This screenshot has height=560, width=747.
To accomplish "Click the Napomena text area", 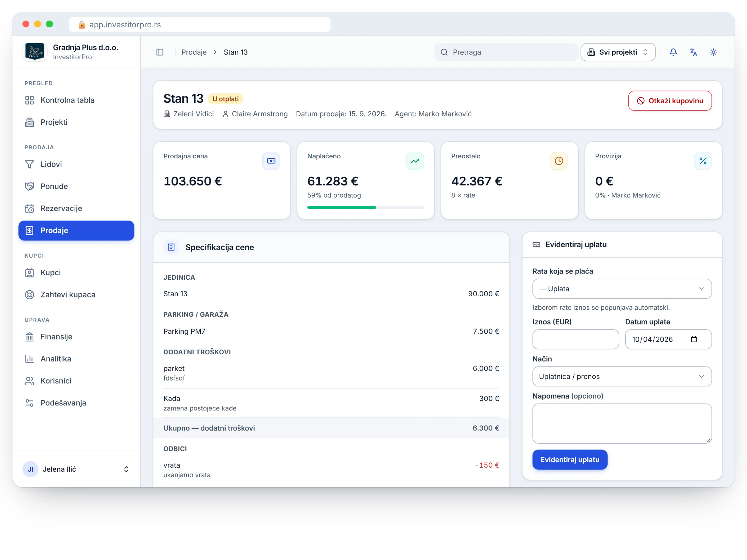I will [x=622, y=423].
